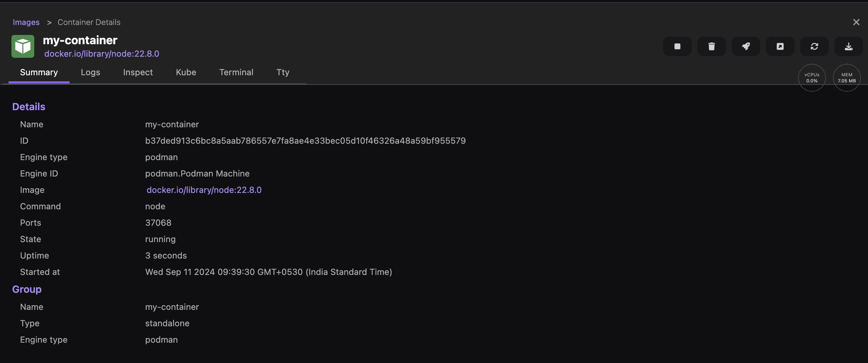Open the docker.io/library/node:22.8.0 image link
This screenshot has height=363, width=868.
point(203,190)
